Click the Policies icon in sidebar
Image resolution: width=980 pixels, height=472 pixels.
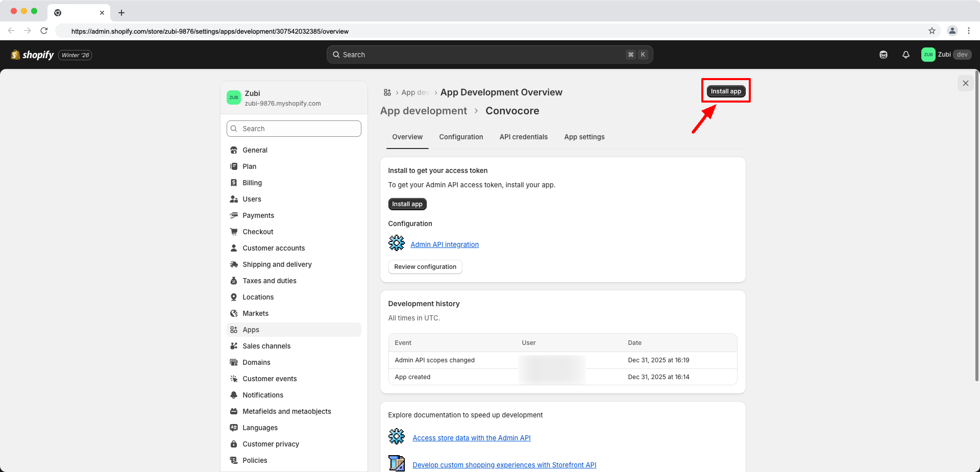pyautogui.click(x=234, y=460)
